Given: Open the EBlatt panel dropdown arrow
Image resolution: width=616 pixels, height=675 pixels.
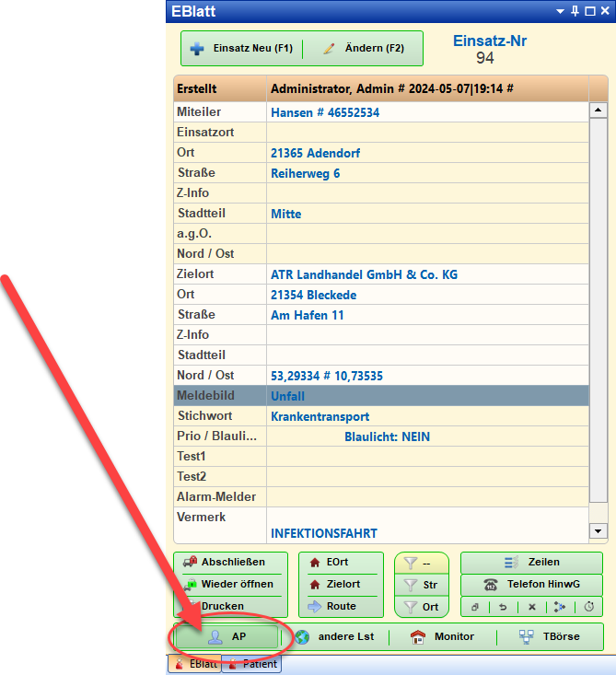Looking at the screenshot, I should click(x=560, y=11).
